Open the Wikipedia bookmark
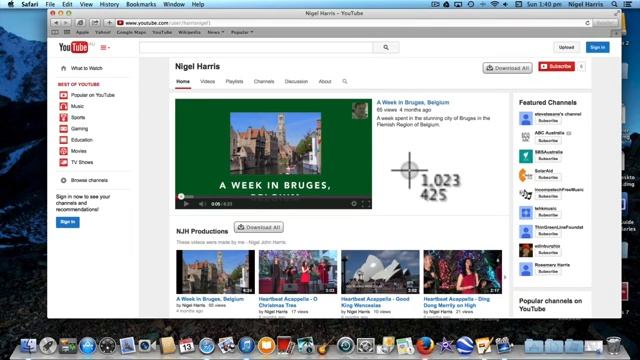Viewport: 640px width, 360px height. (189, 32)
